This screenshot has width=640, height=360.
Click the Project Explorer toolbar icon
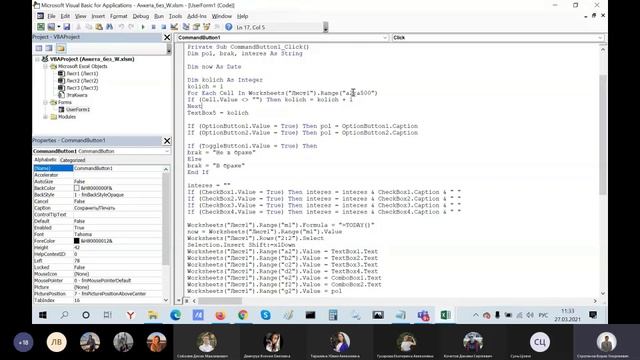click(x=186, y=27)
